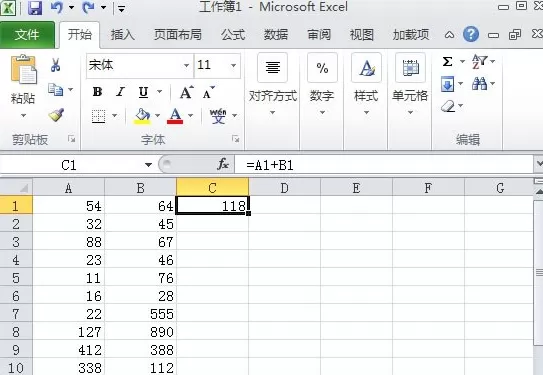This screenshot has width=543, height=375.
Task: Open the 对齐方式 alignment group button
Action: click(x=273, y=85)
